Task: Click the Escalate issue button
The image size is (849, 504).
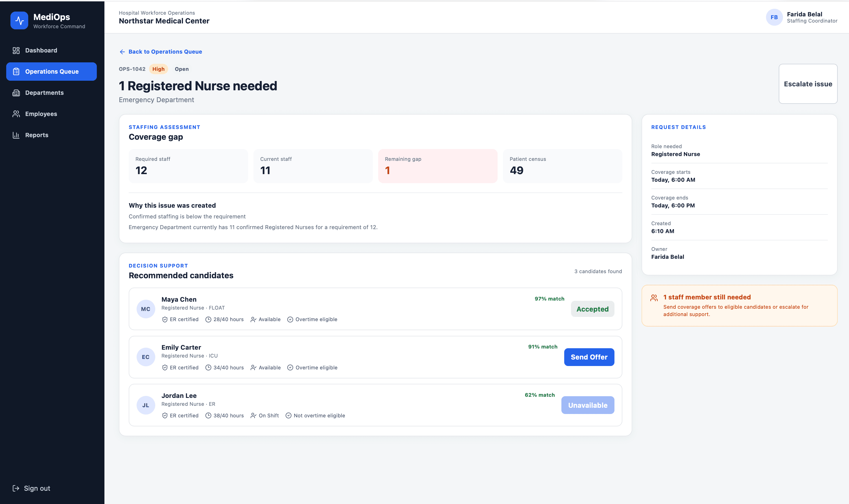Action: pos(808,84)
